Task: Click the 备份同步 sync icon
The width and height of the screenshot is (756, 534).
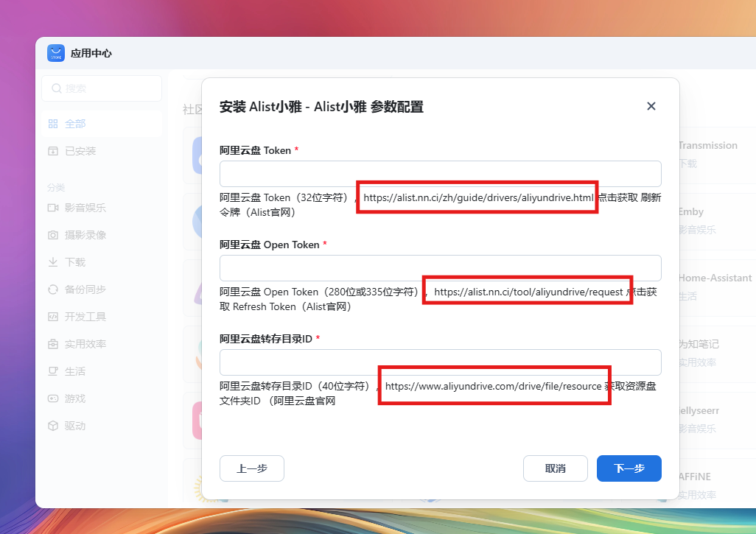Action: 53,289
